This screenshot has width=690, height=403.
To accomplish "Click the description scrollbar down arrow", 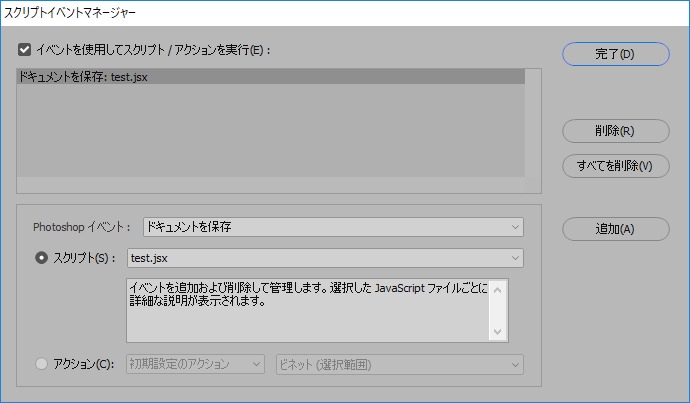I will click(499, 332).
